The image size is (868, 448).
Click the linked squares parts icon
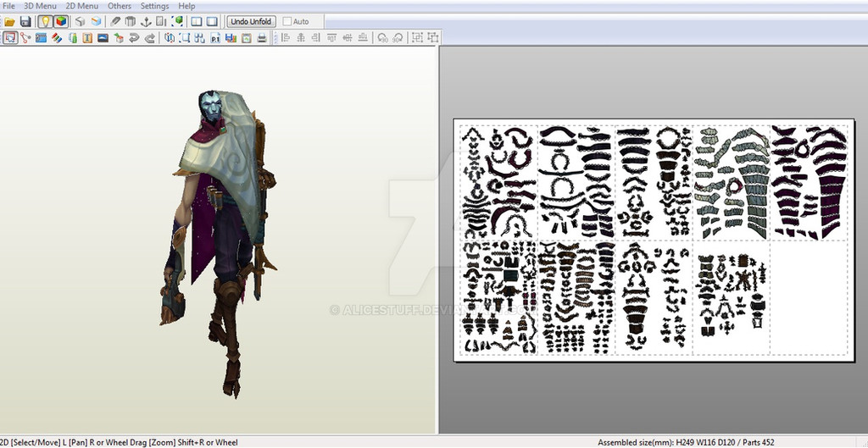(x=200, y=37)
